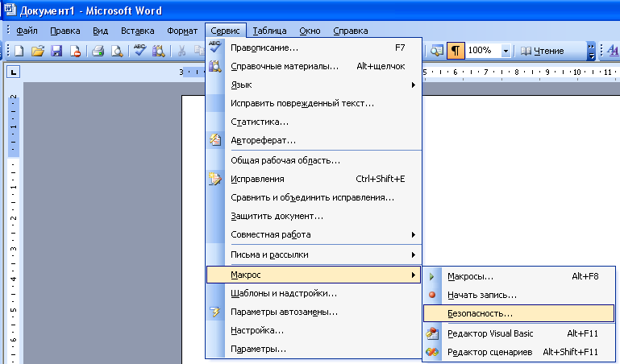Open the Формат menu
This screenshot has width=620, height=364.
click(182, 31)
